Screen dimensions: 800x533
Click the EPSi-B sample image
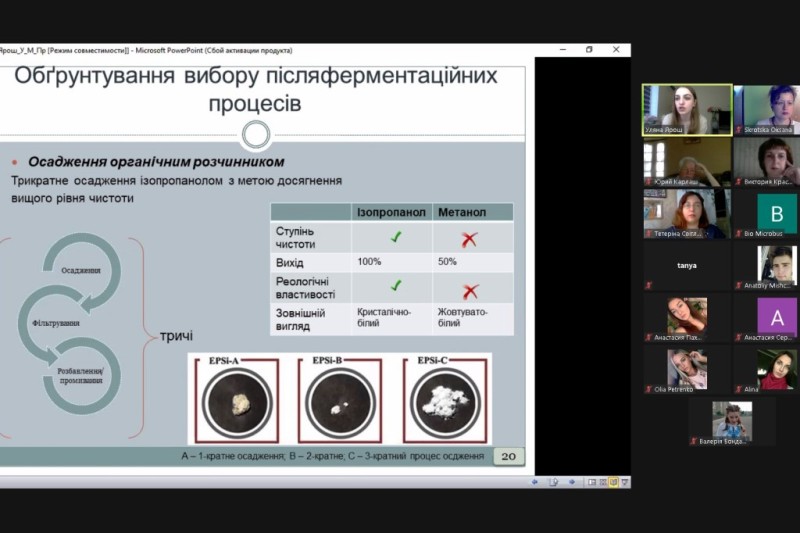click(340, 399)
